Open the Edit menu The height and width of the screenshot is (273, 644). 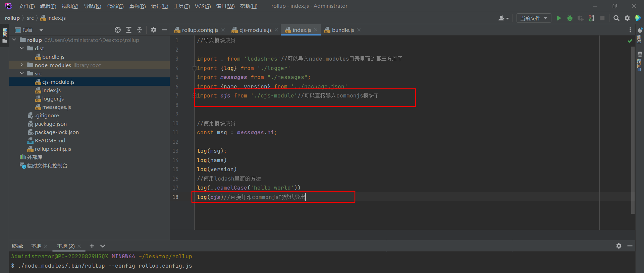(x=48, y=6)
